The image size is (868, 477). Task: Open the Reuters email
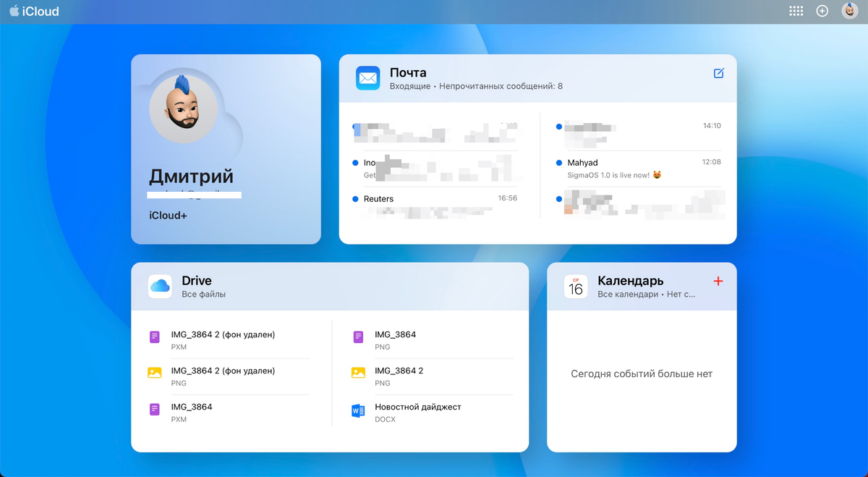pos(435,205)
